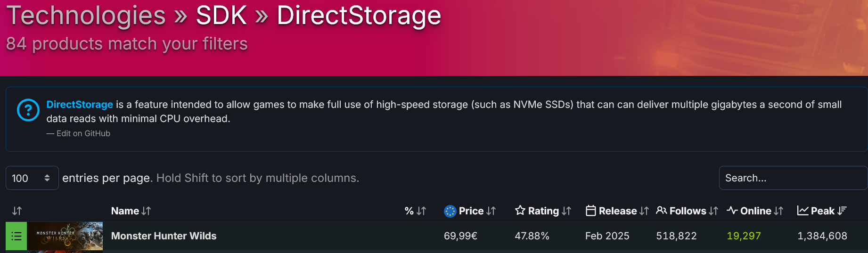
Task: Click the EU flag currency icon
Action: click(x=450, y=211)
